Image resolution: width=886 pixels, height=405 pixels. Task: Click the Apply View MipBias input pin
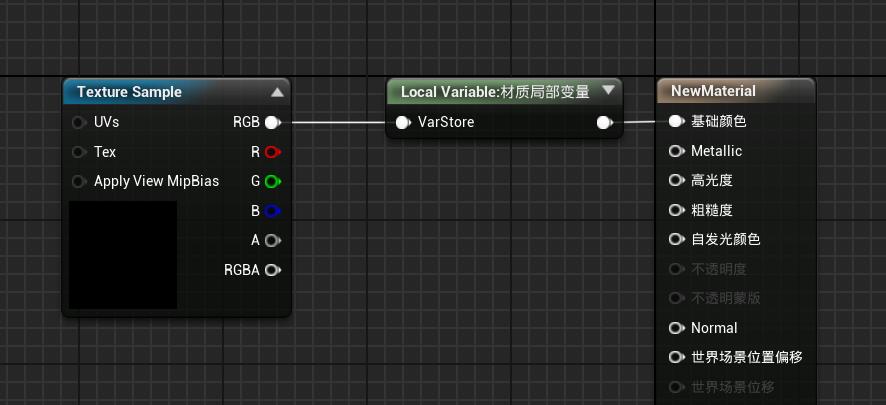[x=79, y=181]
